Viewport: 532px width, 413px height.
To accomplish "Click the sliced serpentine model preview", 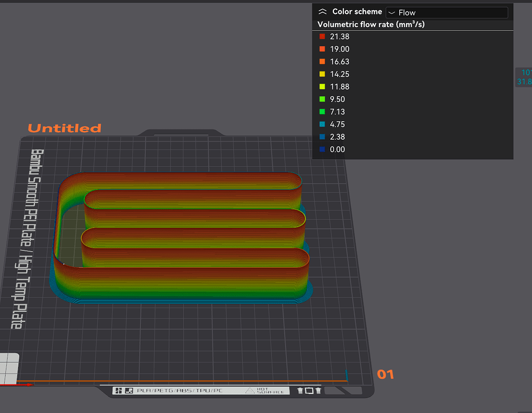I will point(182,238).
